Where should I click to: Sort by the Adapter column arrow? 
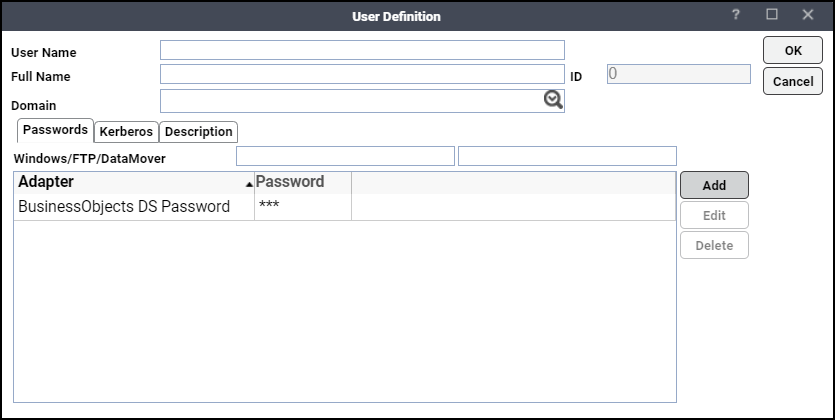click(249, 184)
